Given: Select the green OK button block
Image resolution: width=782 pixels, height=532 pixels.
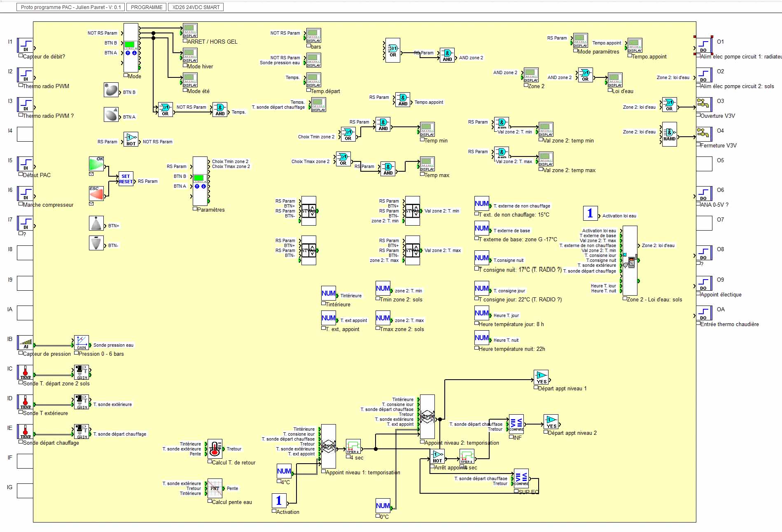Looking at the screenshot, I should tap(96, 164).
